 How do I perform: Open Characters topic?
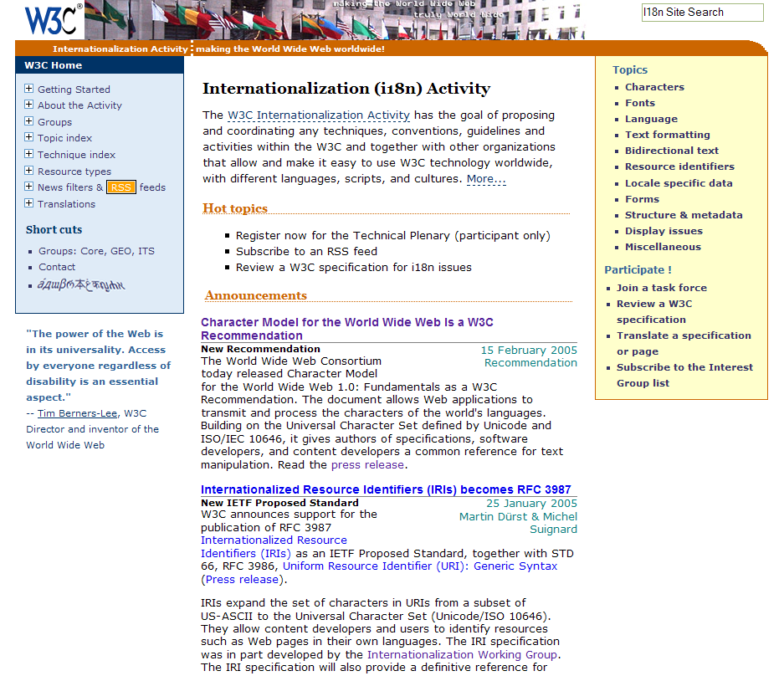(654, 87)
